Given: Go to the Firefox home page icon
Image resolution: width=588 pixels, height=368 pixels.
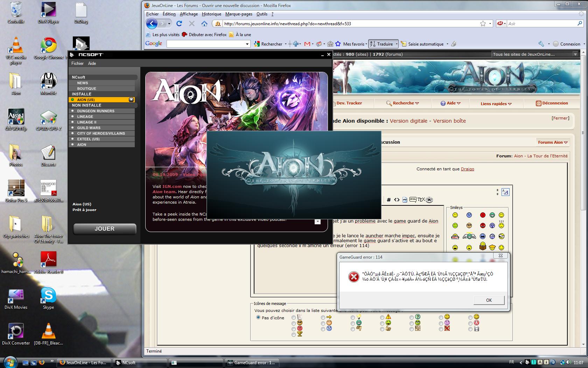Looking at the screenshot, I should point(204,23).
